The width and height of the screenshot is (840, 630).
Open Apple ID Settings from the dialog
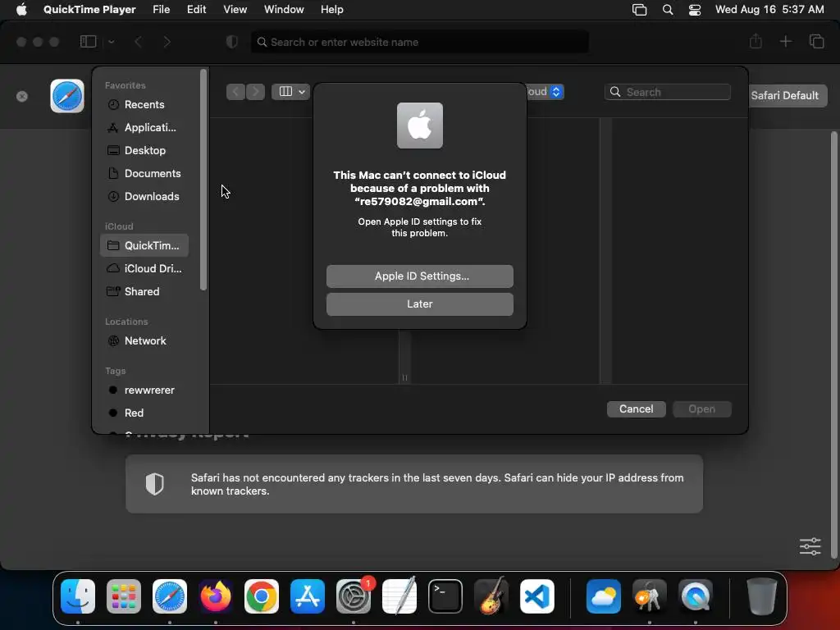pyautogui.click(x=419, y=276)
